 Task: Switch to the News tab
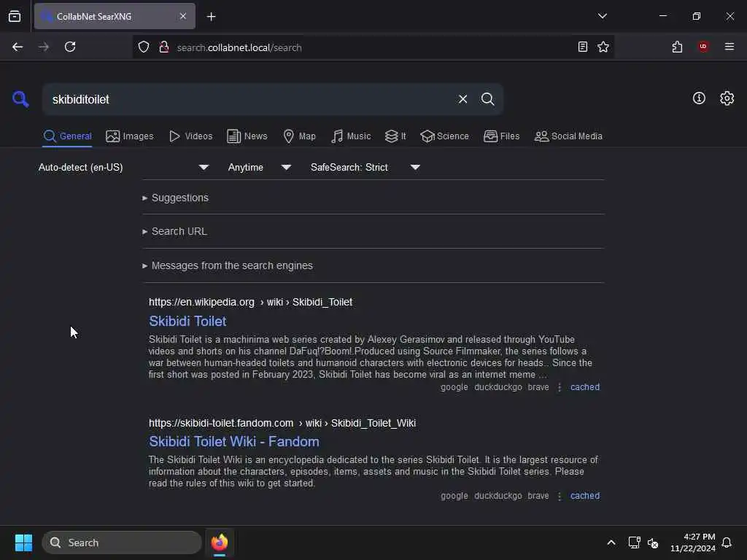247,136
